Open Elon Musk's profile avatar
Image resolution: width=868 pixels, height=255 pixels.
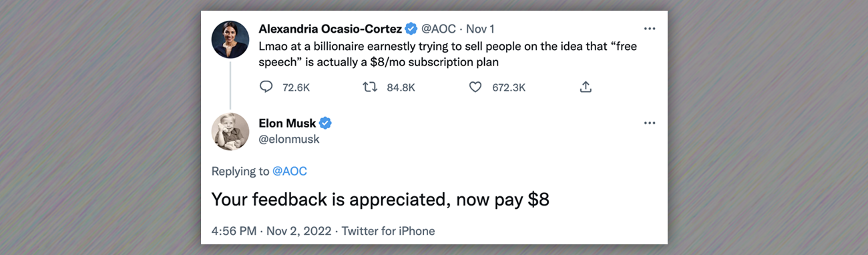(x=230, y=132)
